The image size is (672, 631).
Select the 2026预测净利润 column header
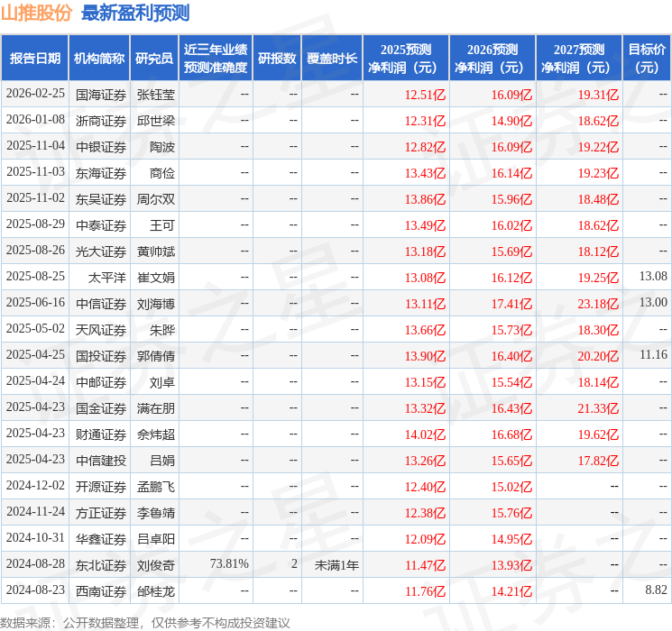(492, 59)
